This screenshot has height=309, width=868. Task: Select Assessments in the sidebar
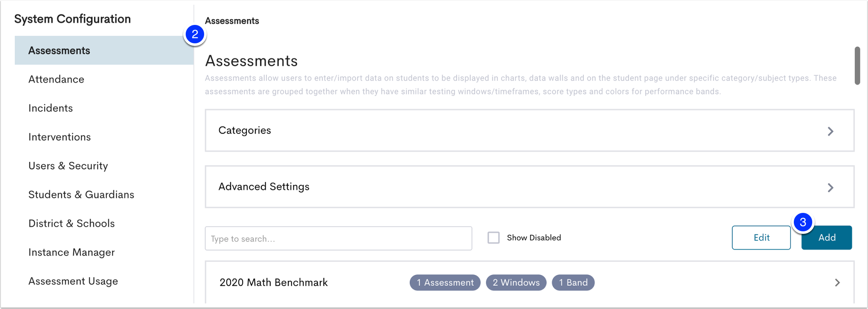(x=104, y=51)
